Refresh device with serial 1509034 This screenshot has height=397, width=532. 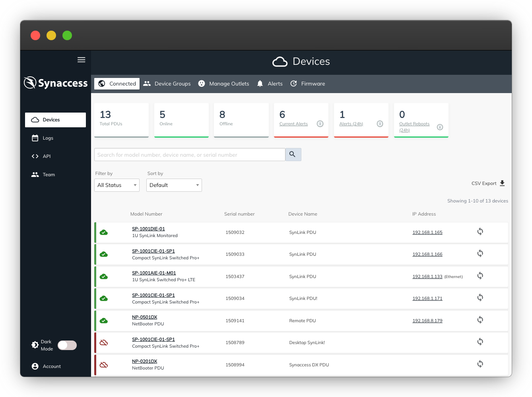(480, 298)
